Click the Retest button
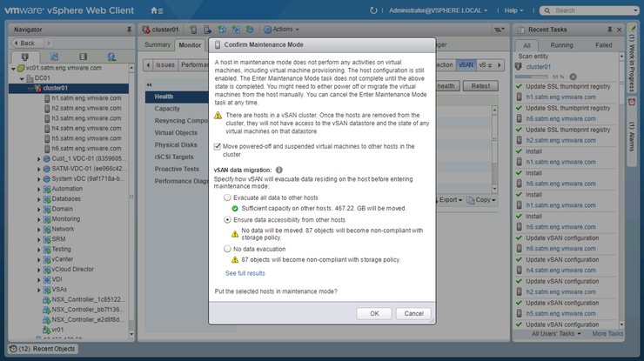This screenshot has width=644, height=361. click(480, 86)
